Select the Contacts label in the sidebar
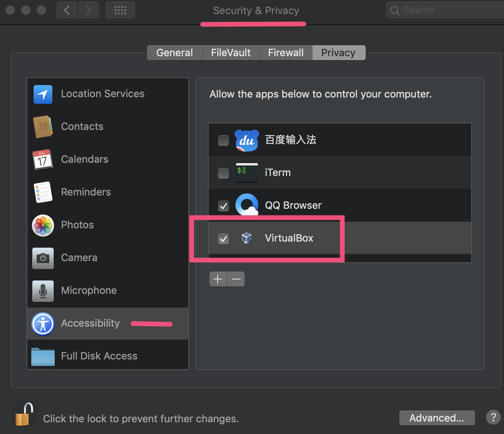The image size is (504, 434). click(82, 126)
